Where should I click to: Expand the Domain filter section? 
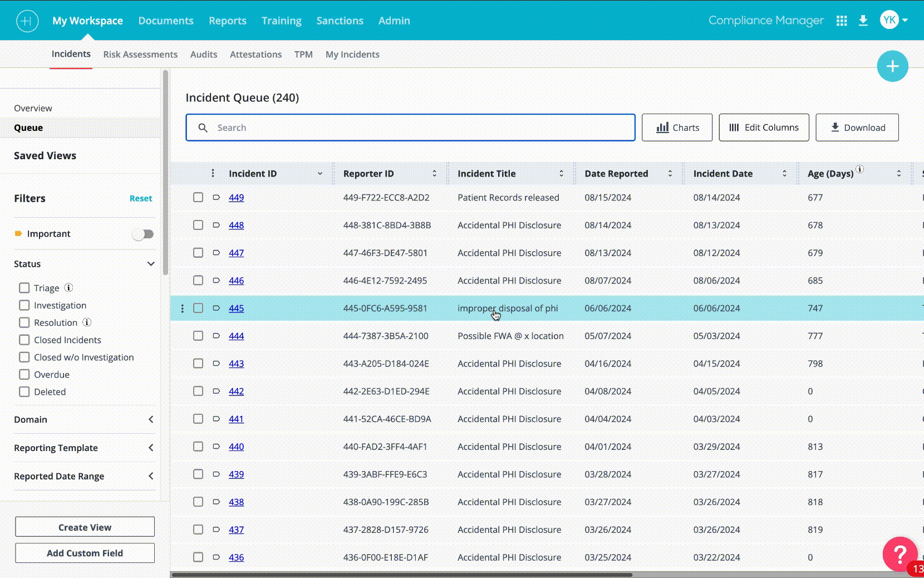point(151,419)
